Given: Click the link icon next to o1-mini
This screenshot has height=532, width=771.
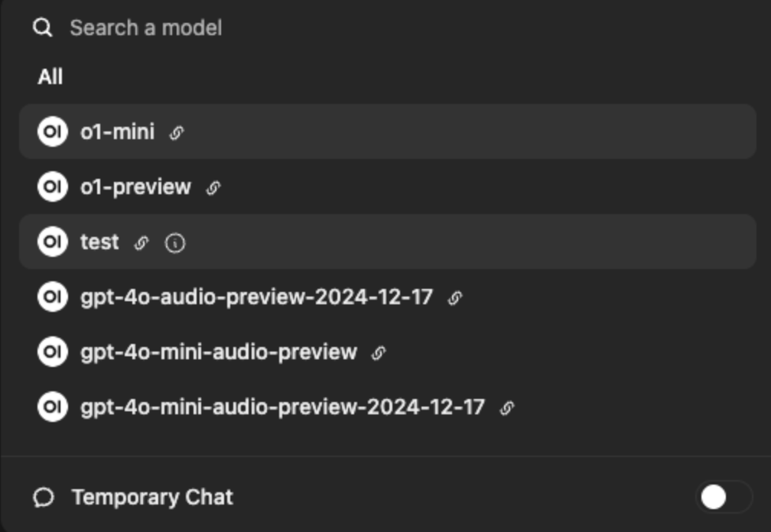Looking at the screenshot, I should click(x=177, y=133).
